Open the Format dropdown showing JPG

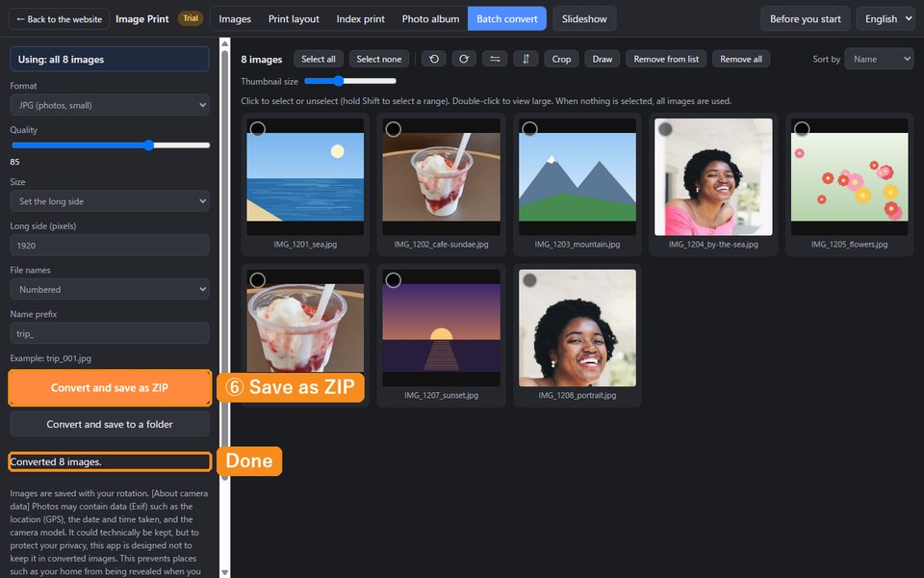coord(110,105)
